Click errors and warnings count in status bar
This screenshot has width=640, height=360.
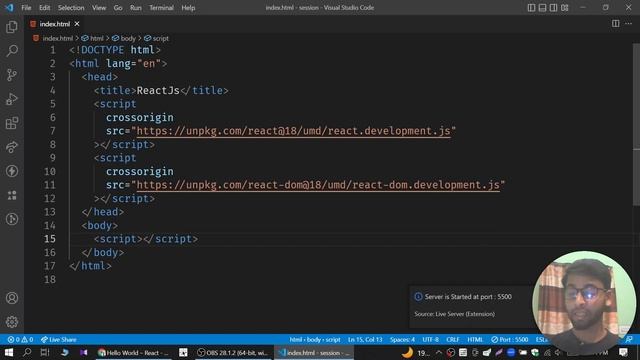click(20, 340)
